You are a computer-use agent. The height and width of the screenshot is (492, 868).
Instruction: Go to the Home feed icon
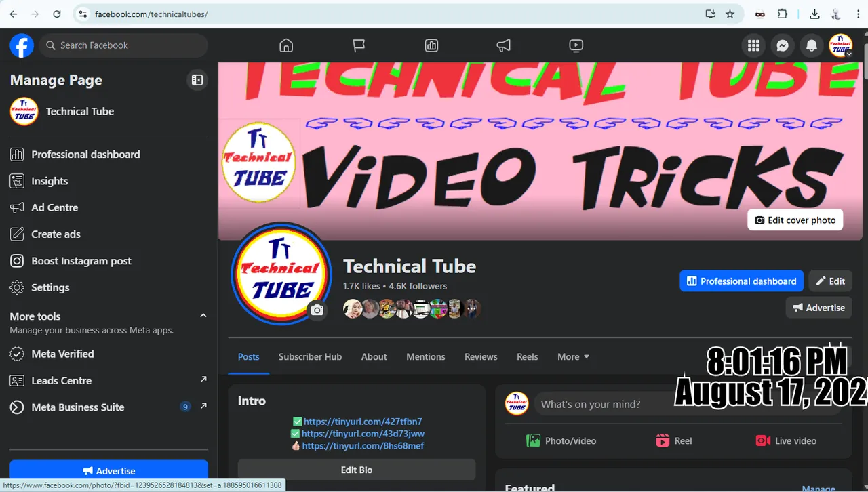click(x=286, y=45)
